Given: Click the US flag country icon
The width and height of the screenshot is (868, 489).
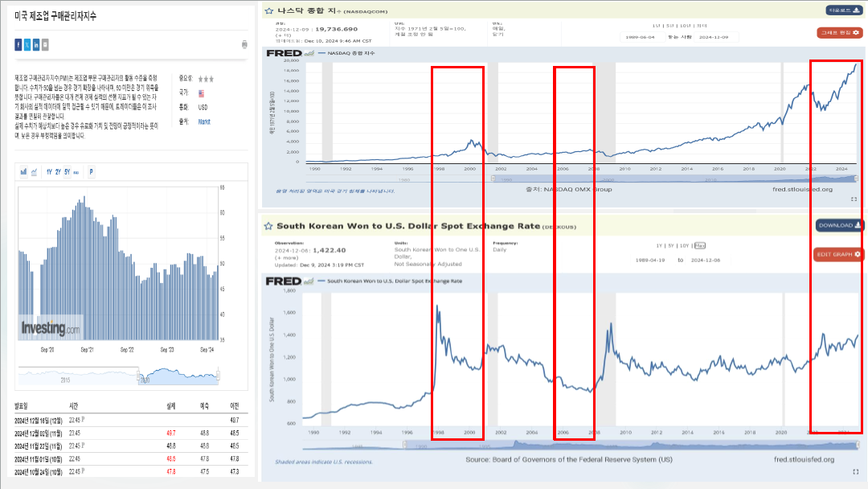Looking at the screenshot, I should pos(201,93).
